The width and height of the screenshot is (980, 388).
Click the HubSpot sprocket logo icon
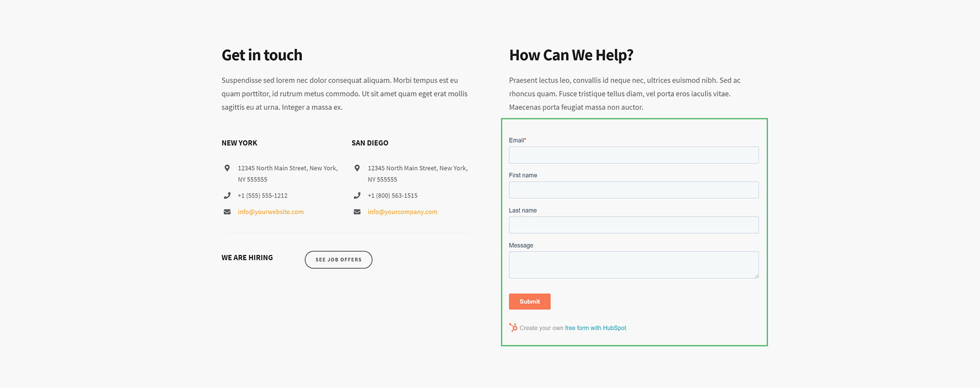pos(513,328)
